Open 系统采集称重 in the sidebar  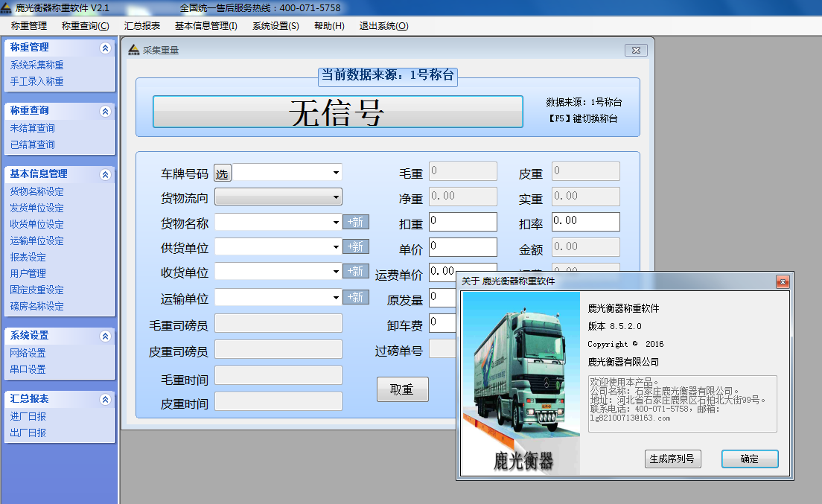point(36,66)
